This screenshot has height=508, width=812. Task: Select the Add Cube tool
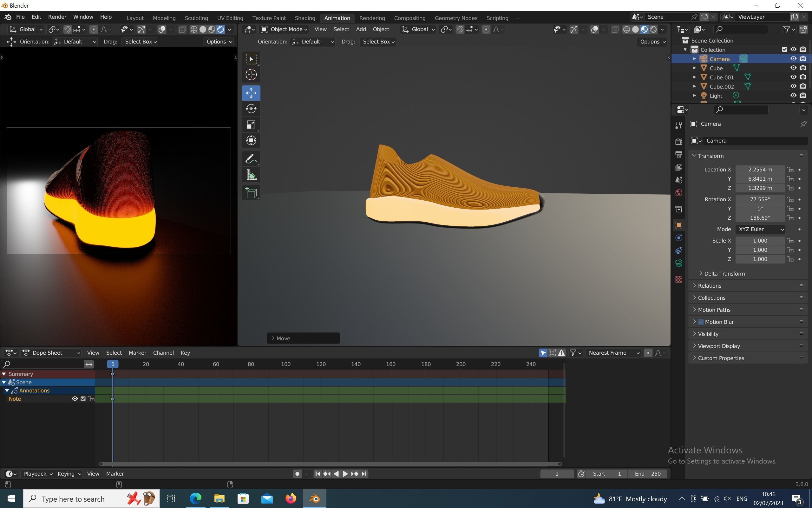pos(251,193)
